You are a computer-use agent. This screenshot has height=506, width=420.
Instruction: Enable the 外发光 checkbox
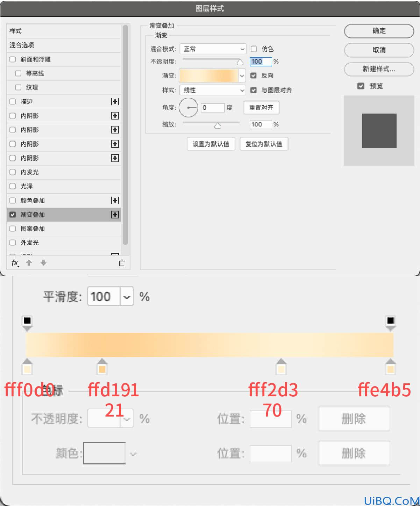(13, 243)
